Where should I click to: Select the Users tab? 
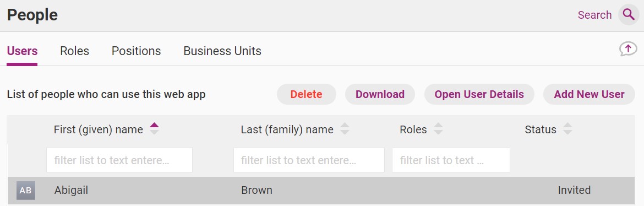(22, 51)
